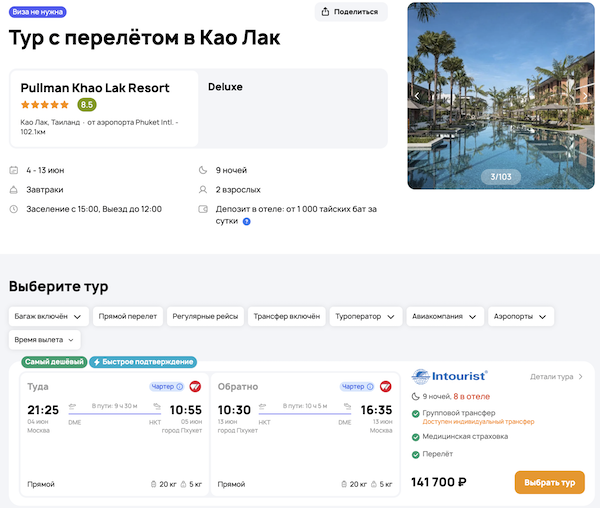Show previous hotel photo with left arrow
The image size is (600, 508).
417,95
